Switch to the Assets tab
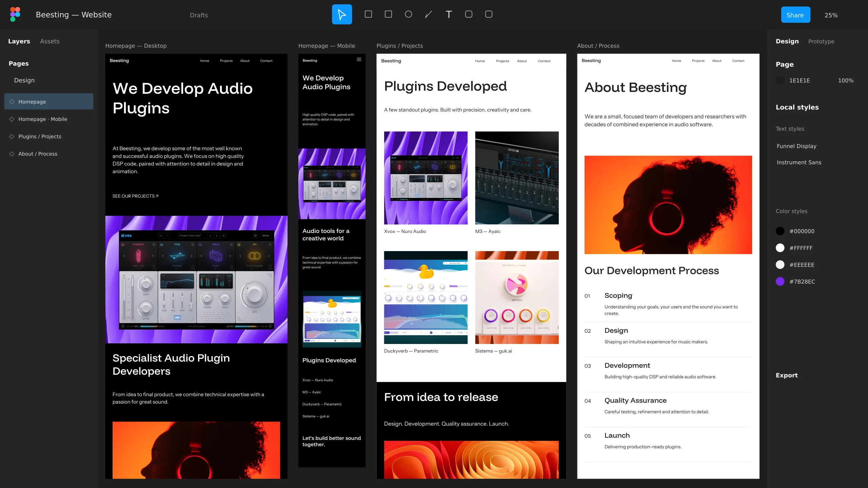This screenshot has width=868, height=488. (50, 41)
